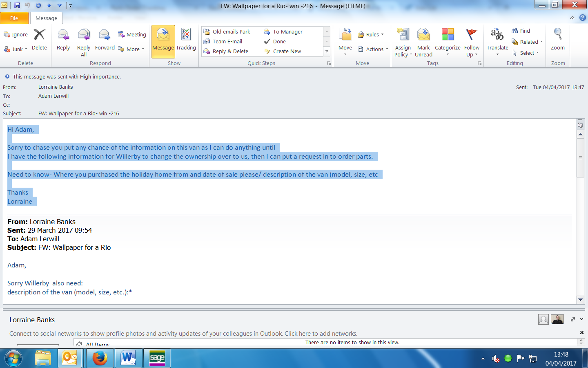
Task: Open Firefox from the taskbar
Action: tap(100, 358)
